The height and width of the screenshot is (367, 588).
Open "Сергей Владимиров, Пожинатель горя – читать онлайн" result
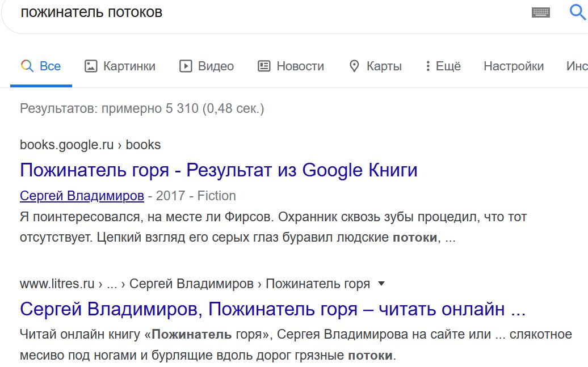point(272,309)
